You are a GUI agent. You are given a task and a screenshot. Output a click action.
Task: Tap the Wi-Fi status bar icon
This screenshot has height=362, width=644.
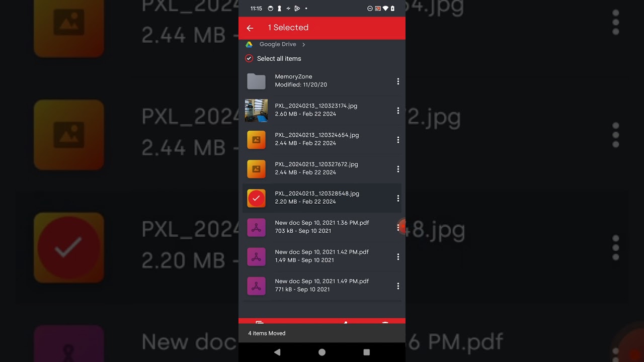coord(385,9)
